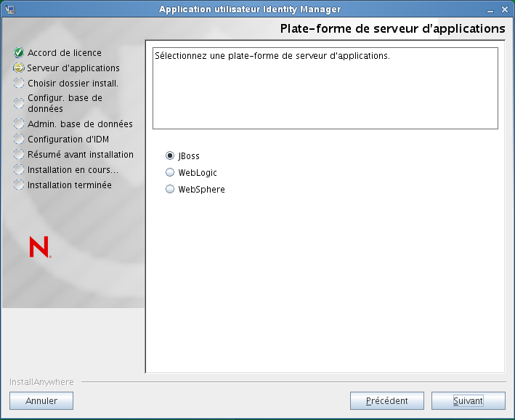Open the window menu icon in title bar
The width and height of the screenshot is (515, 420).
click(x=10, y=9)
